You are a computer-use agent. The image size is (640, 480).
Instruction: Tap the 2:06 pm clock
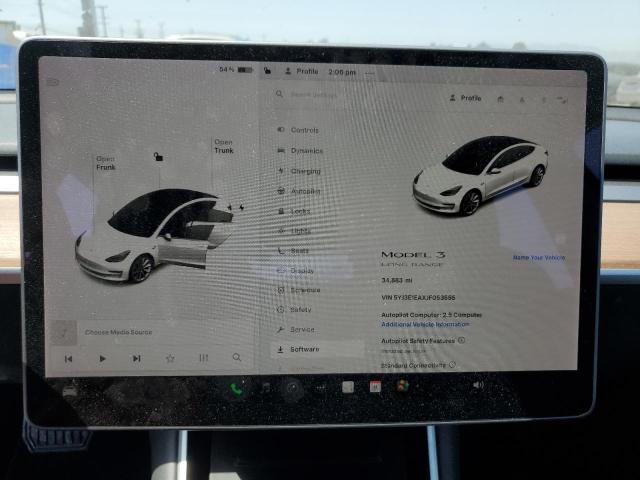pos(342,72)
